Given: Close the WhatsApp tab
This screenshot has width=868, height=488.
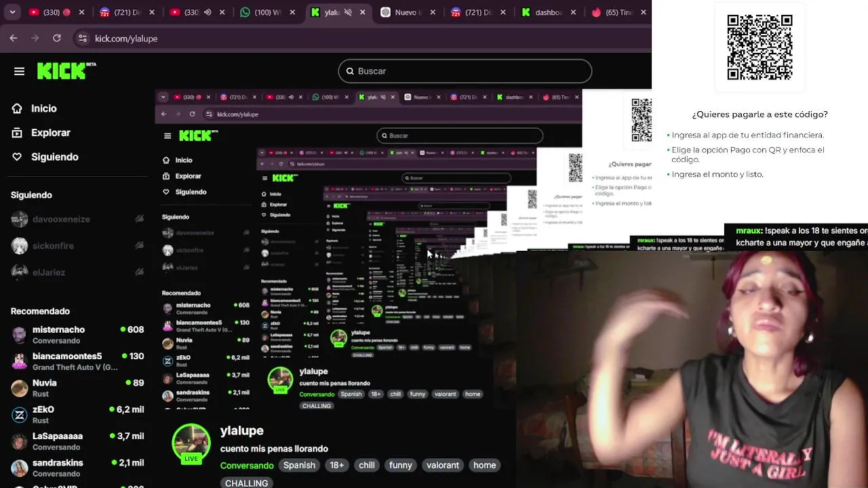Looking at the screenshot, I should coord(292,12).
